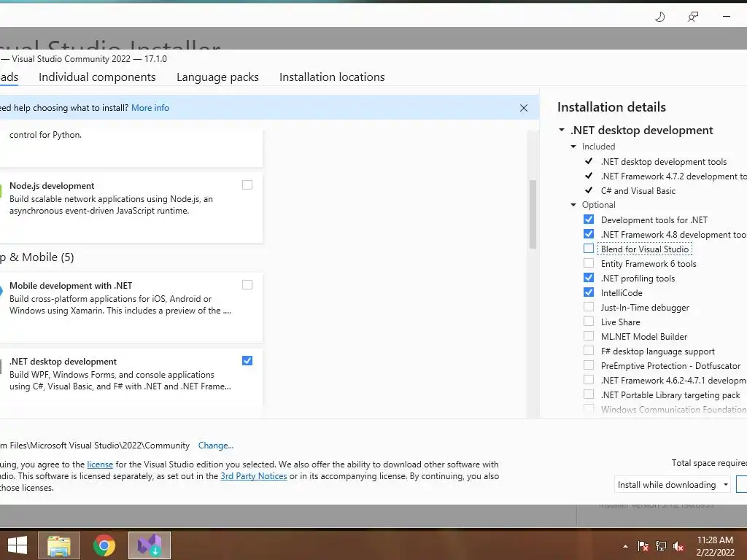Open the Install while downloading dropdown

[x=672, y=485]
